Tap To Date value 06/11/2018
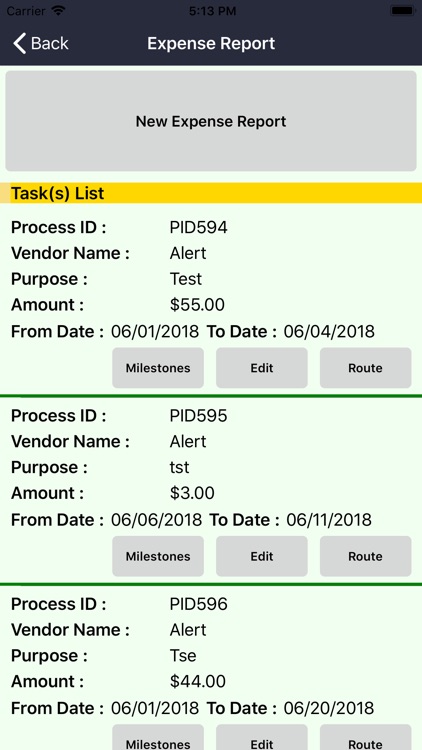 click(x=329, y=520)
